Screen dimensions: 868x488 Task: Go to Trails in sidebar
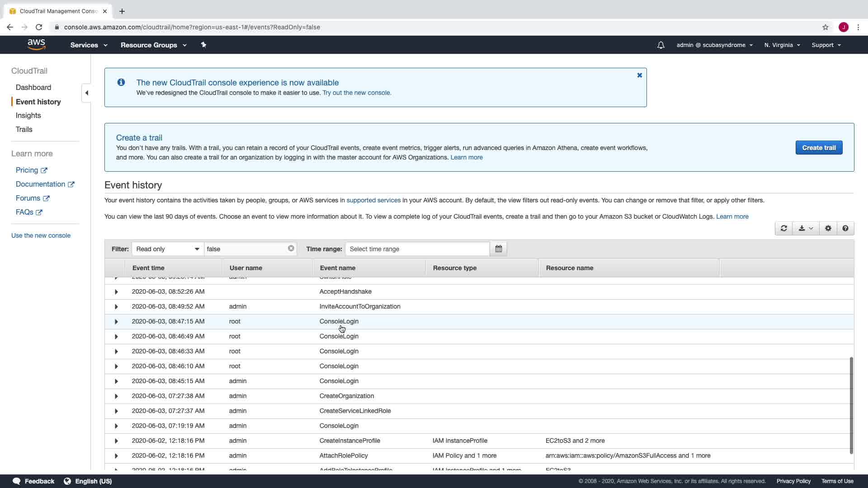coord(24,130)
